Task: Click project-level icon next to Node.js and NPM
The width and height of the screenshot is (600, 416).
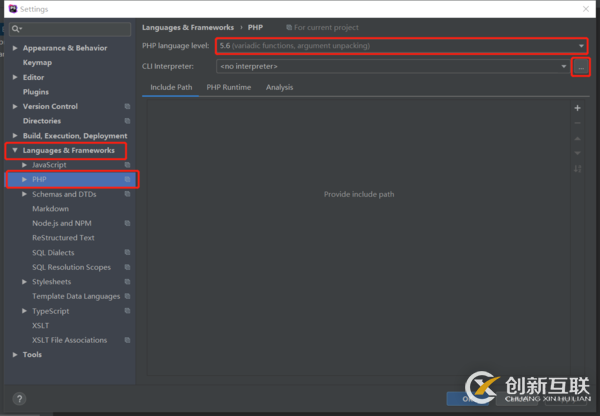Action: [x=127, y=223]
